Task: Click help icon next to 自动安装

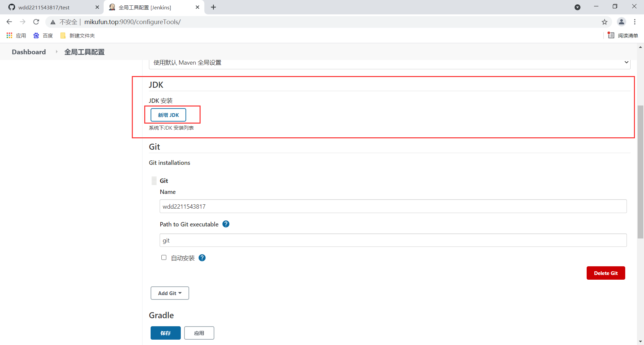Action: pyautogui.click(x=202, y=258)
